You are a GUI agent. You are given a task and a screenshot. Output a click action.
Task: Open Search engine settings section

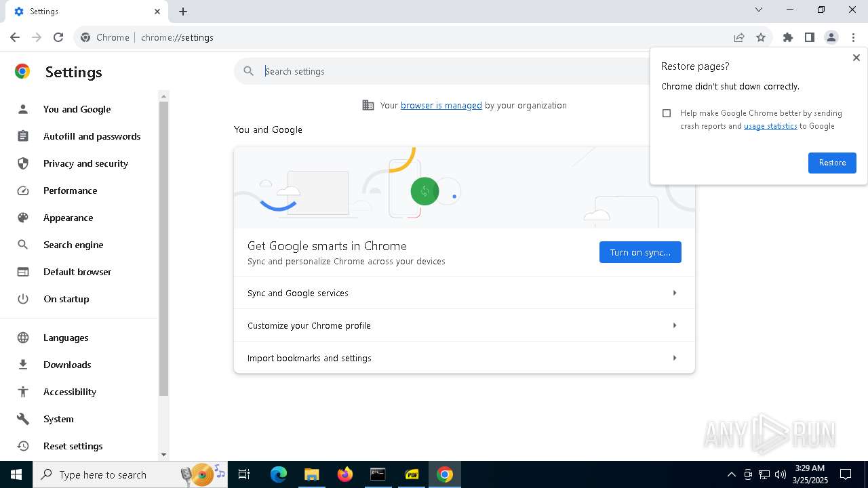(x=73, y=245)
